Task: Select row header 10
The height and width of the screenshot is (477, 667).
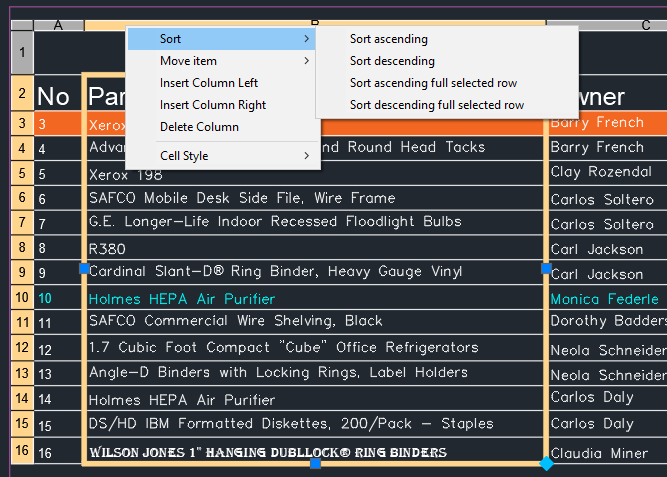Action: (22, 297)
